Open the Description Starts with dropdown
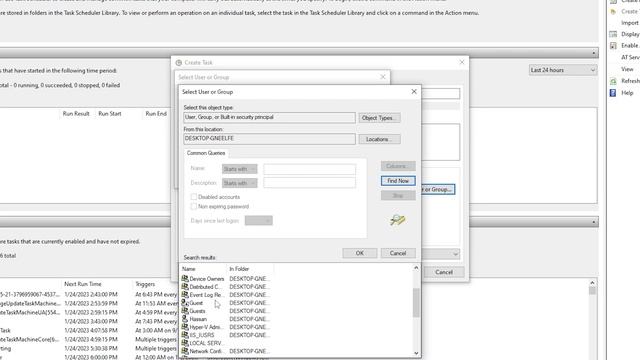The width and height of the screenshot is (640, 360). coord(240,183)
